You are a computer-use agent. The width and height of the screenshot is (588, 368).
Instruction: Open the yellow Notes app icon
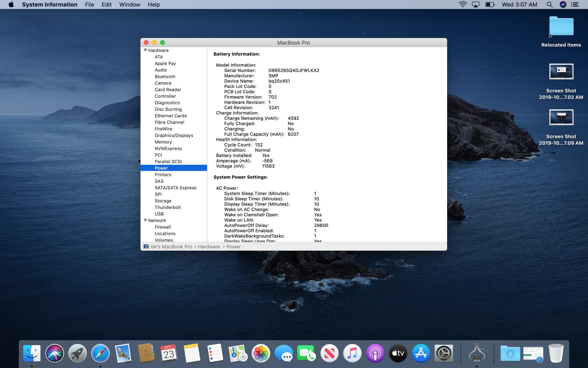192,353
